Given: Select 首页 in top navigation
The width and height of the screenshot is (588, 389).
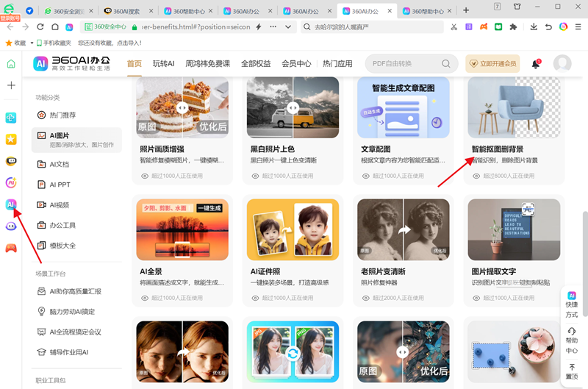Looking at the screenshot, I should [135, 64].
